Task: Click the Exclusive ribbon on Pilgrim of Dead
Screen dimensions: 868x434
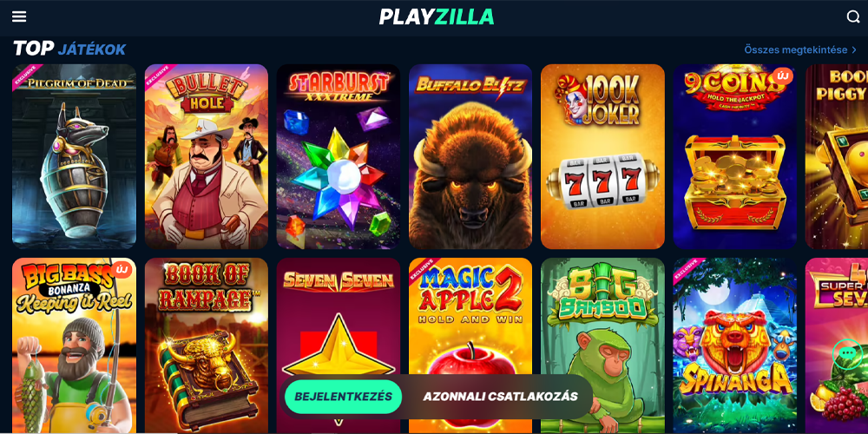Action: point(25,77)
